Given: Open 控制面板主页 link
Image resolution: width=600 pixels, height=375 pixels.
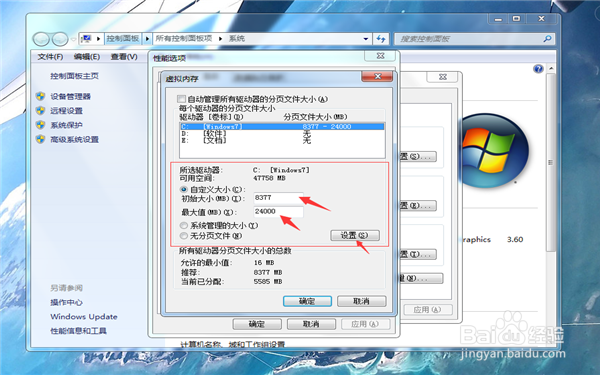Looking at the screenshot, I should (74, 76).
